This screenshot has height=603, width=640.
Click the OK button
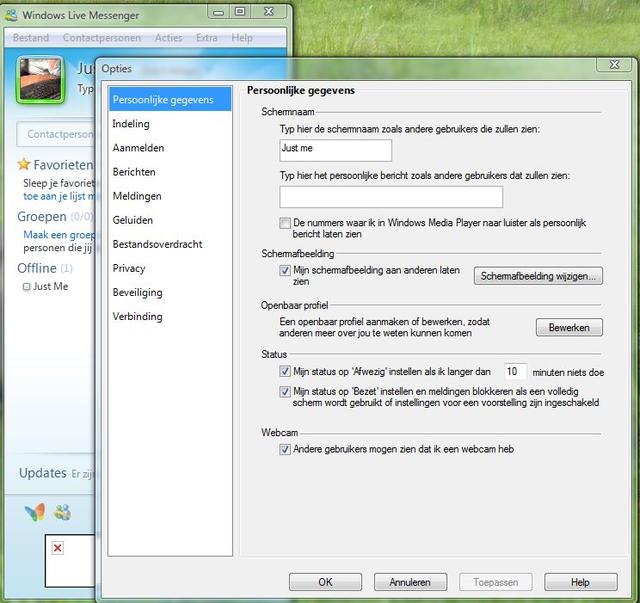click(325, 582)
